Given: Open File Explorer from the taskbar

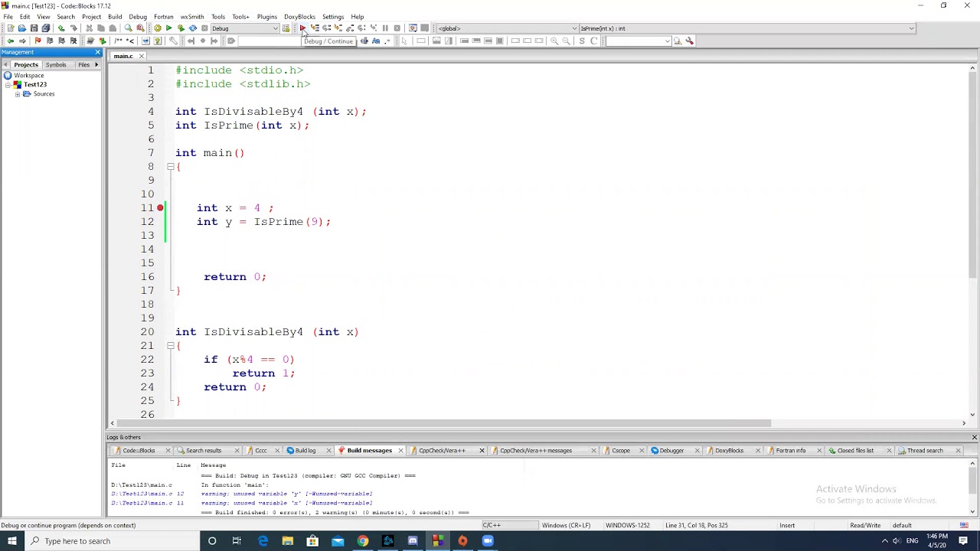Looking at the screenshot, I should (288, 541).
